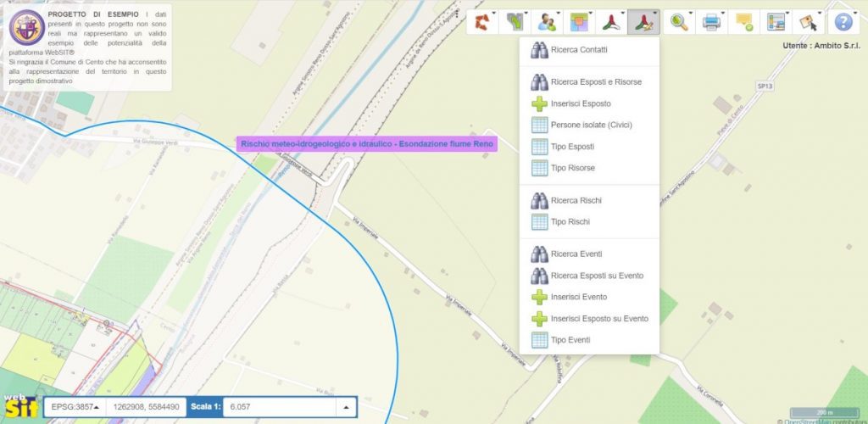The height and width of the screenshot is (424, 868).
Task: Choose Inserisci Evento menu option
Action: 578,297
